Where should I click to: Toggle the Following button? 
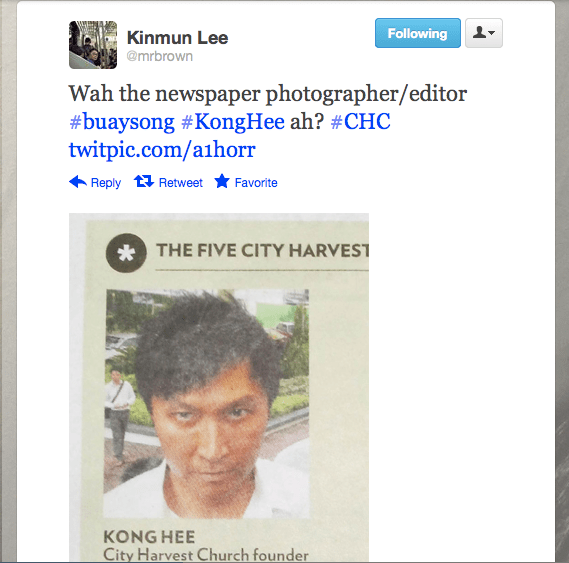[x=418, y=33]
